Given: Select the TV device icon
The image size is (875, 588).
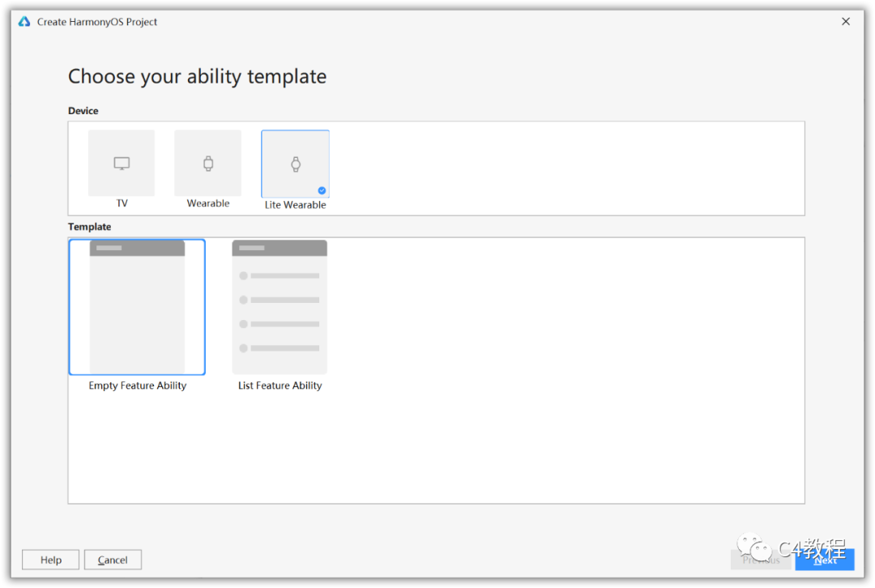Looking at the screenshot, I should point(122,163).
